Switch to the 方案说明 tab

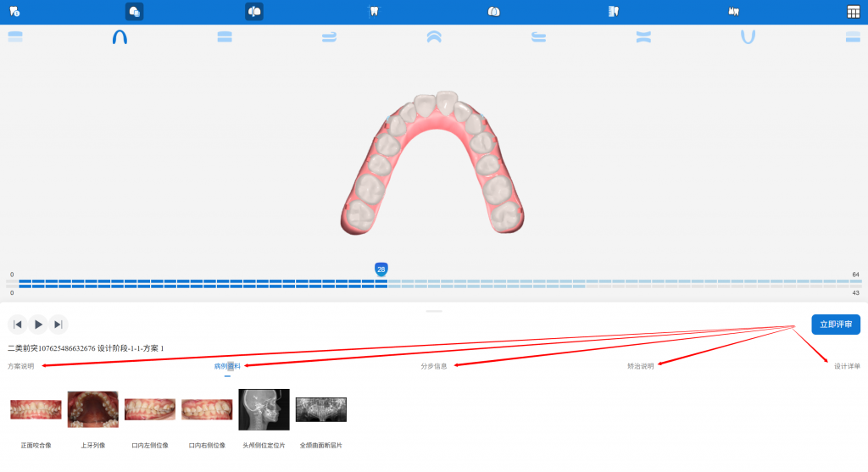[21, 366]
